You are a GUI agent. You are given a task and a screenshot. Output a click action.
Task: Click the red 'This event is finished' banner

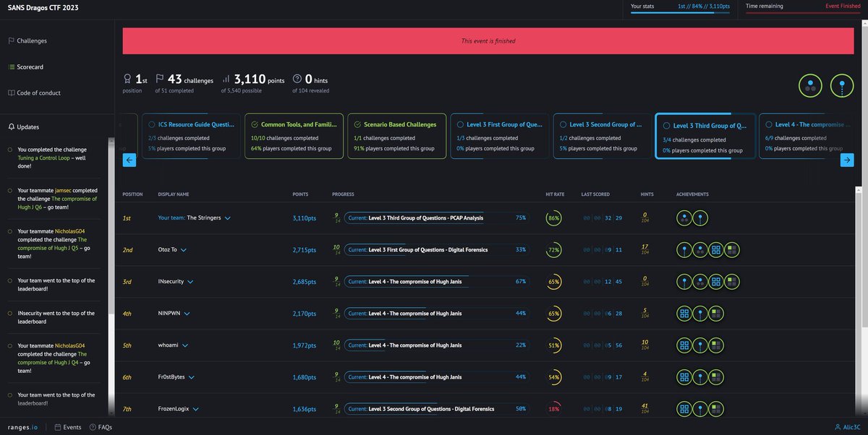(x=488, y=40)
